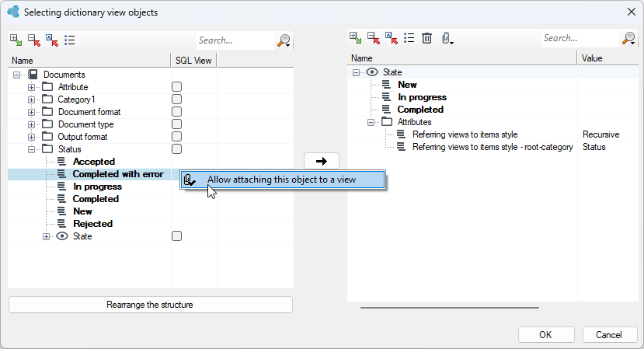Click Documents dictionary icon in tree
The image size is (644, 349).
click(x=33, y=75)
